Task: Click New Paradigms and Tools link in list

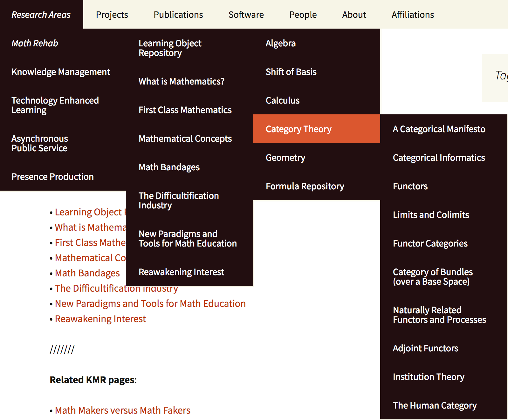Action: click(150, 303)
